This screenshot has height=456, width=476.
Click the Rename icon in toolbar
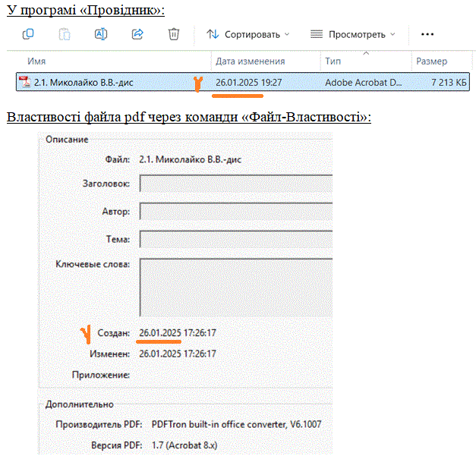pyautogui.click(x=101, y=34)
